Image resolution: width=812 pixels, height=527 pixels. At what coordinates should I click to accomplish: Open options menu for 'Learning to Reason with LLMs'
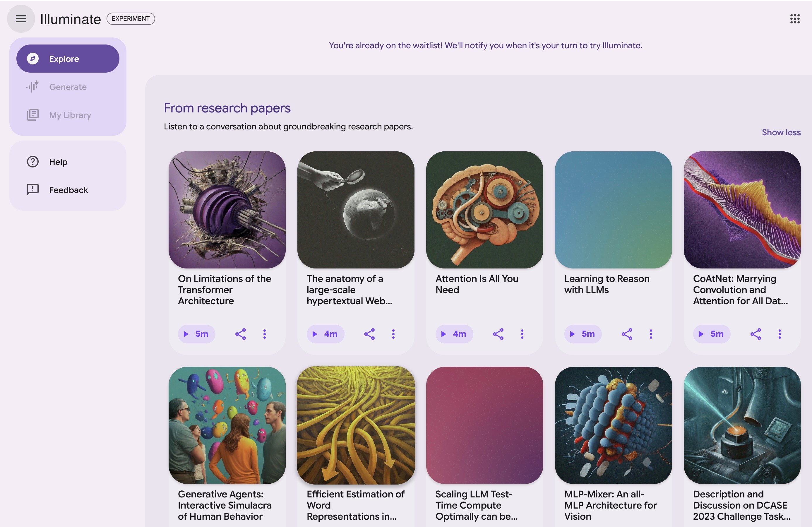[651, 334]
